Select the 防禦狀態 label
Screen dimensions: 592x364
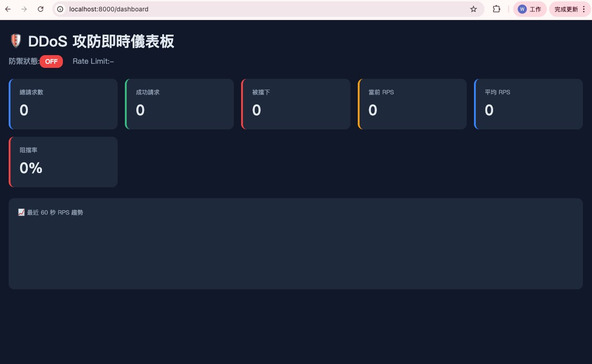pos(24,62)
